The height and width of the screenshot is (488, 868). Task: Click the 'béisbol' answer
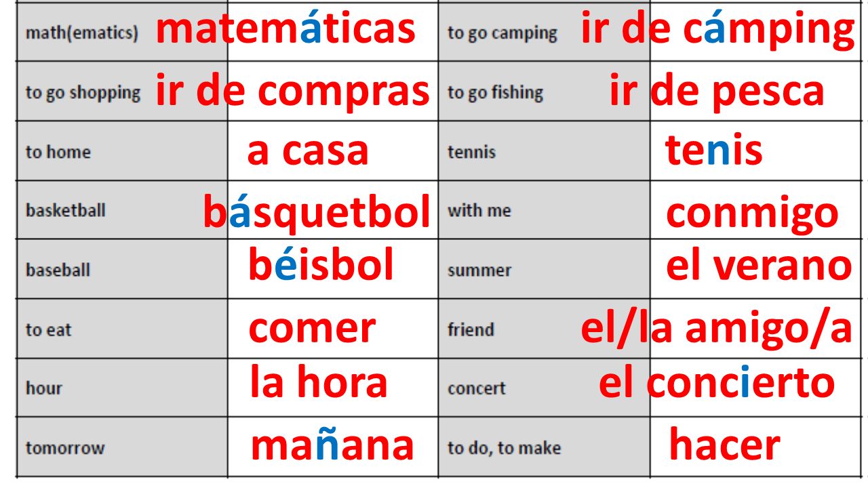pos(321,264)
